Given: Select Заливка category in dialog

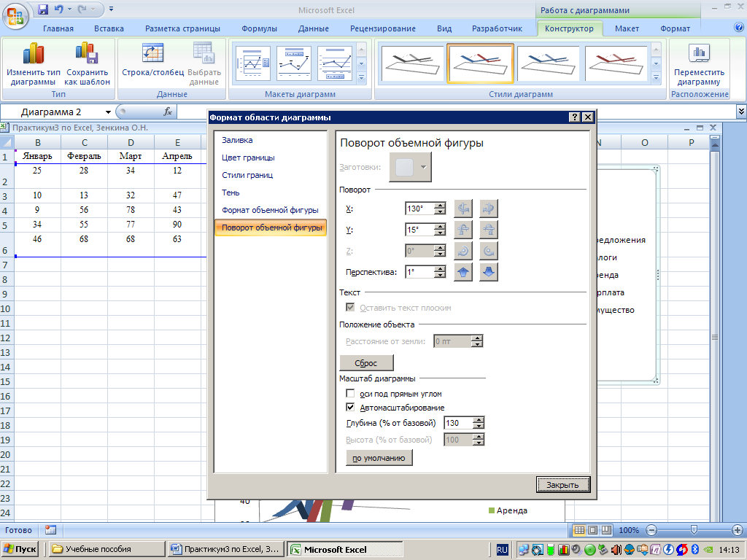Looking at the screenshot, I should (237, 140).
